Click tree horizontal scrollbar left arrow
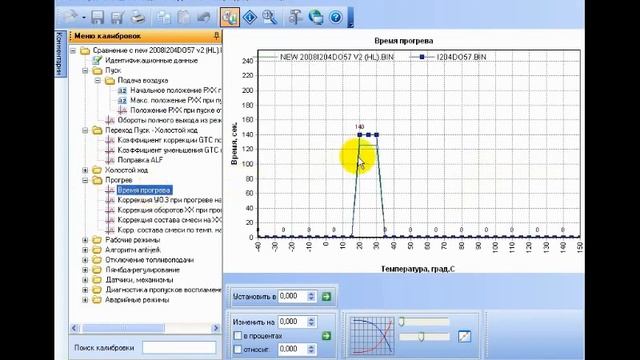Screen dimensions: 640x360 pos(74,328)
